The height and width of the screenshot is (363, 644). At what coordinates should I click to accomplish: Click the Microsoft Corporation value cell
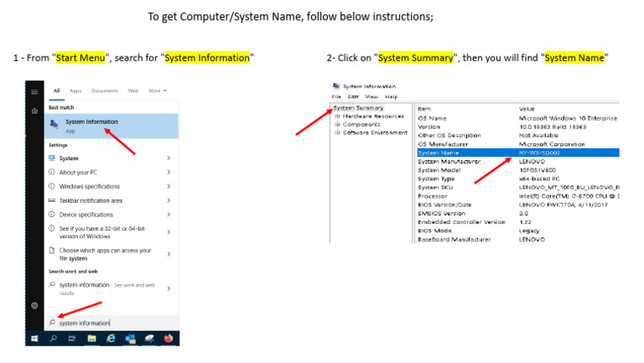coord(552,144)
